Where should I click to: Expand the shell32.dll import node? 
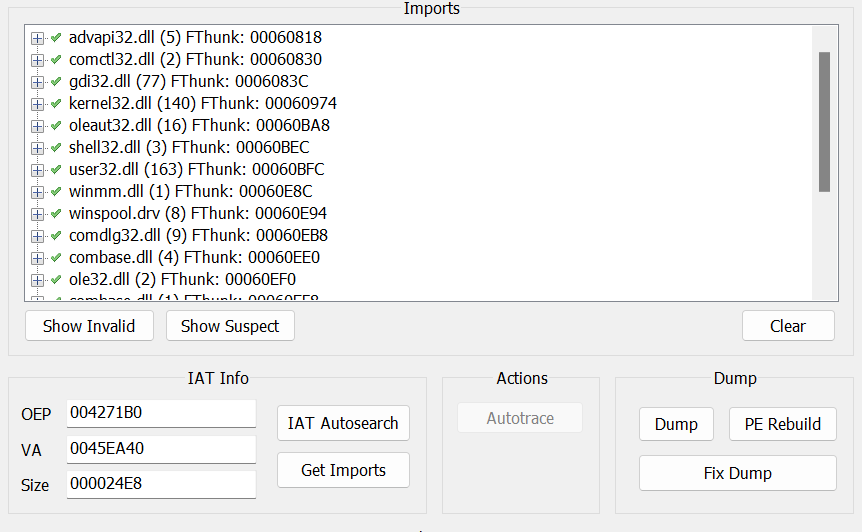click(37, 148)
